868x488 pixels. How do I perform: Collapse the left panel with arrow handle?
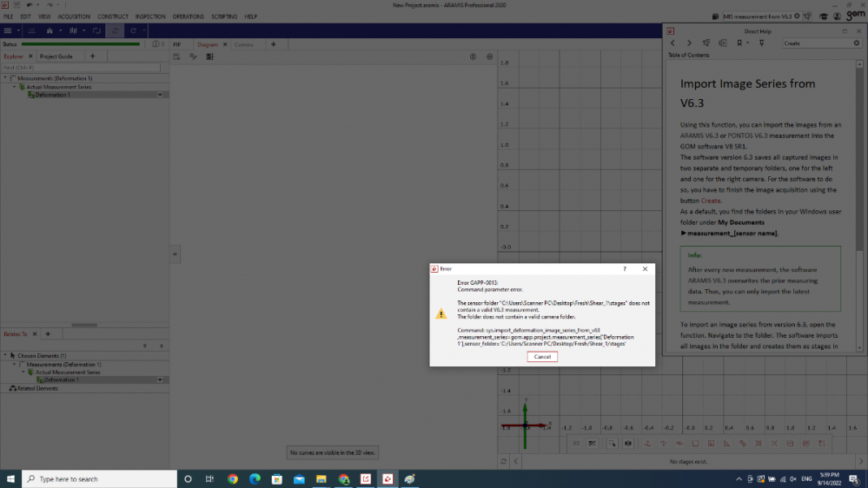click(x=175, y=254)
